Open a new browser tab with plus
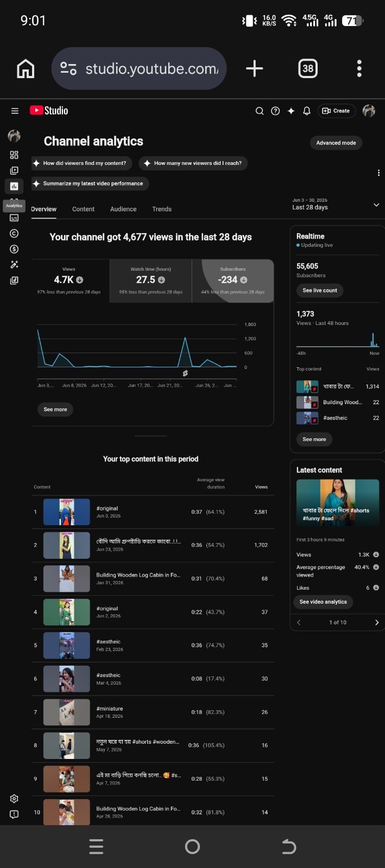This screenshot has height=868, width=385. [254, 68]
